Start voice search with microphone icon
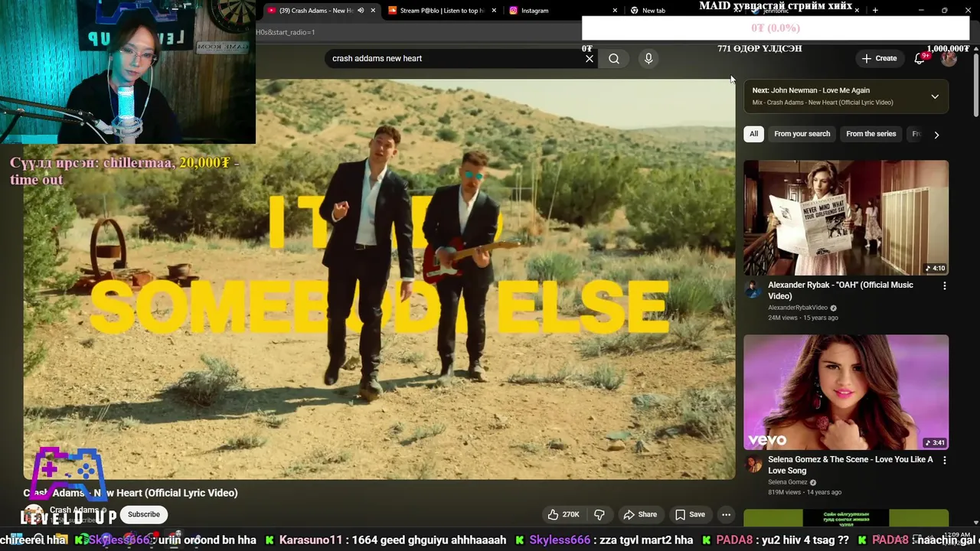This screenshot has height=551, width=980. (648, 58)
